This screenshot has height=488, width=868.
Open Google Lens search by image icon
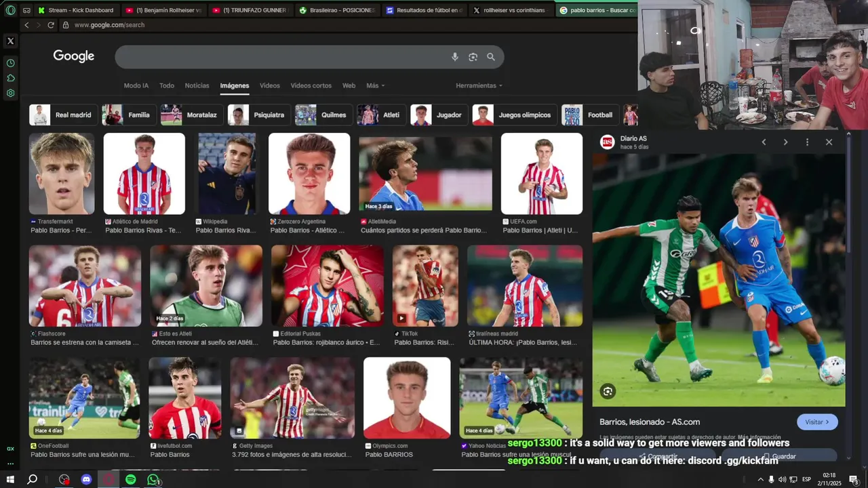point(473,57)
